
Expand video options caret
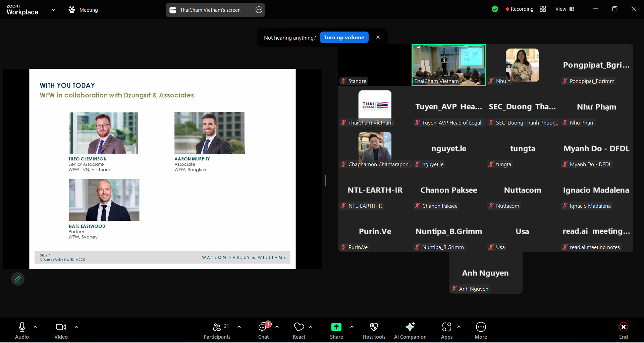(x=76, y=327)
